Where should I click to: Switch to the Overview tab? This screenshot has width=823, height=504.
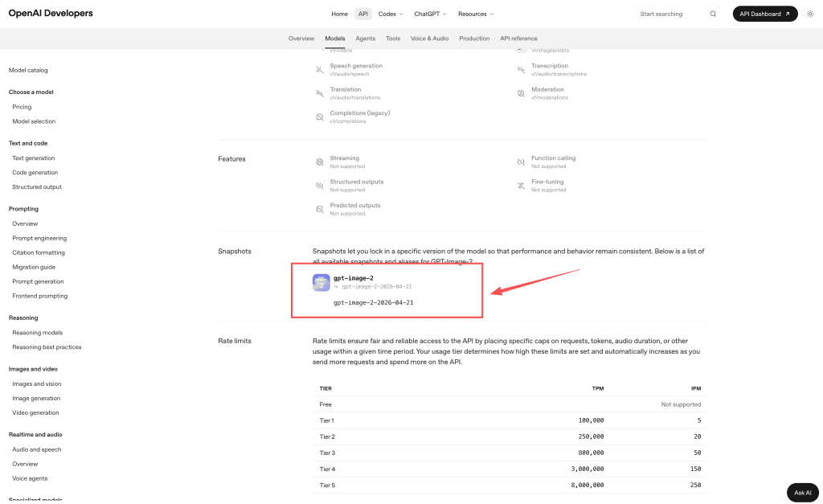tap(301, 39)
